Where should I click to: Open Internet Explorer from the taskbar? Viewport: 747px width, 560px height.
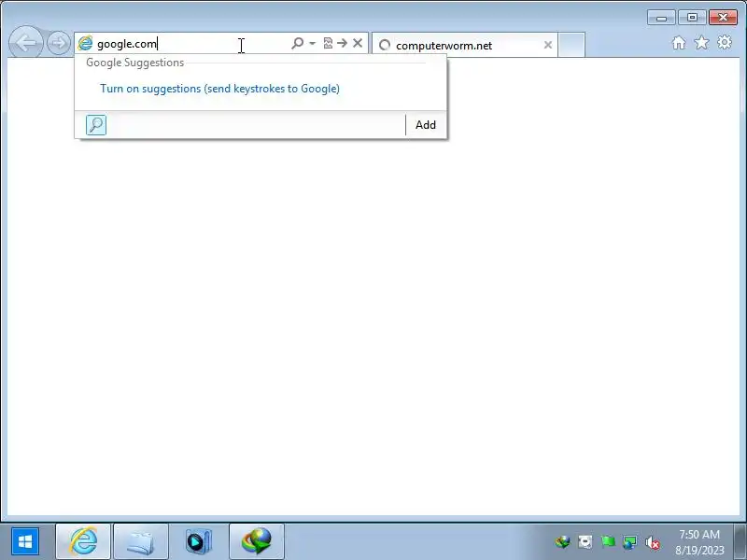coord(83,541)
